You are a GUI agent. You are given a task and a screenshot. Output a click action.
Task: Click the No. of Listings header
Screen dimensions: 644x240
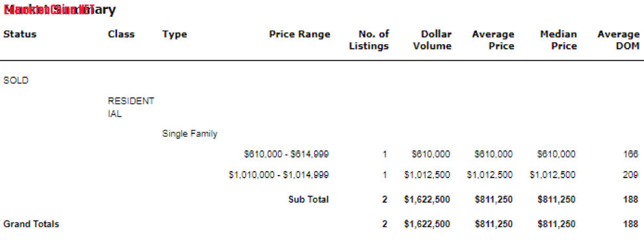369,40
